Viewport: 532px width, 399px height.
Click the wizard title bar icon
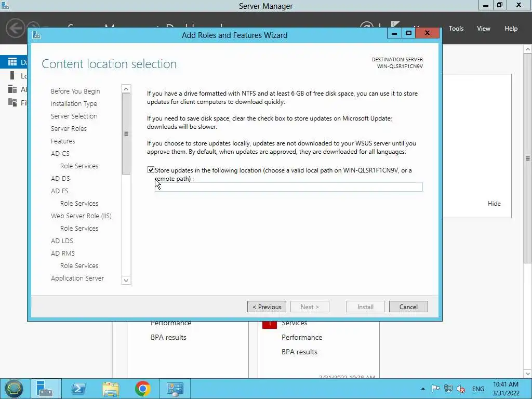point(36,35)
